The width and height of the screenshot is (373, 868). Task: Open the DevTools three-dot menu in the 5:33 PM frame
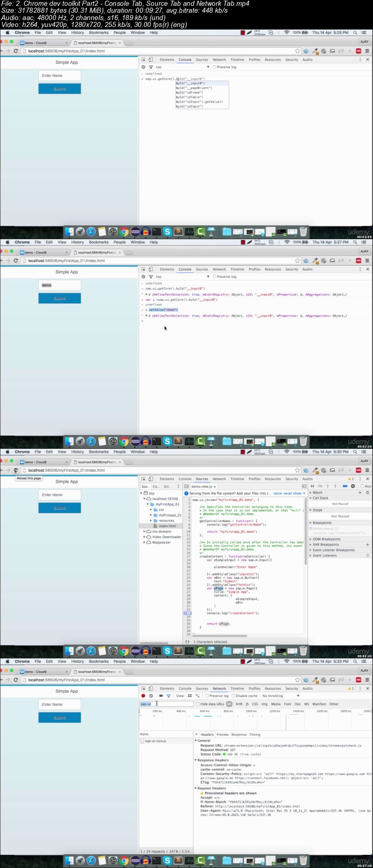pos(360,689)
